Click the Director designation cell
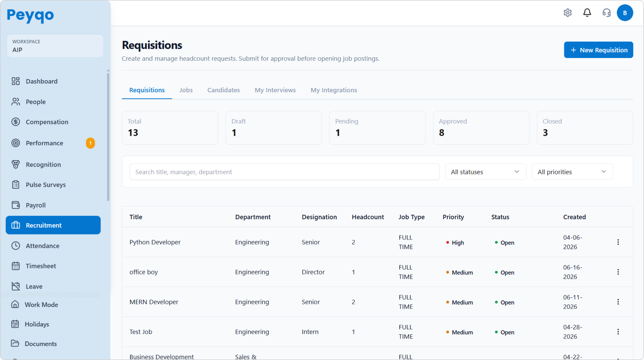The image size is (644, 360). pos(313,272)
